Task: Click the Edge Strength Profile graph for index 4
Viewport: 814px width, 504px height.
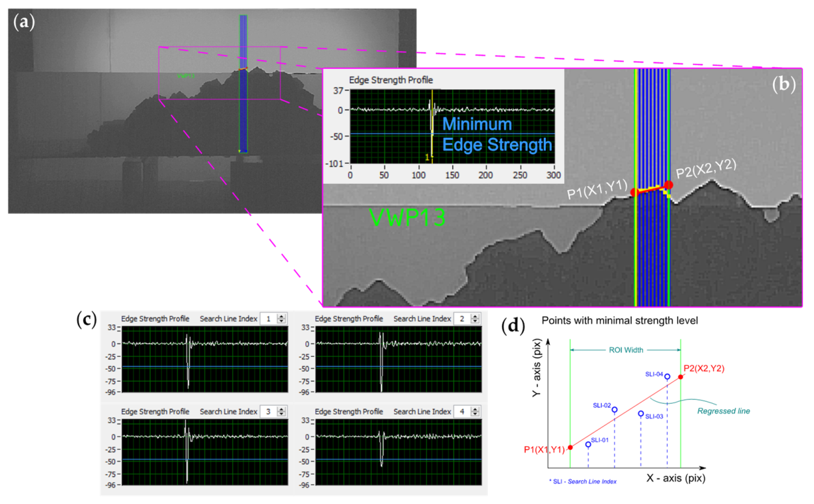Action: pyautogui.click(x=399, y=453)
